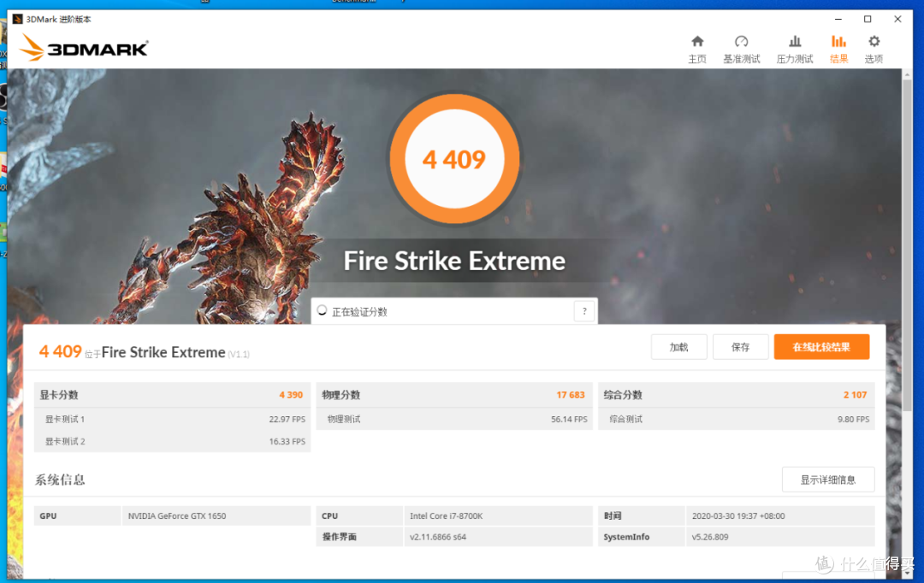Maximize the 3DMark window
Viewport: 924px width, 583px height.
tap(868, 20)
